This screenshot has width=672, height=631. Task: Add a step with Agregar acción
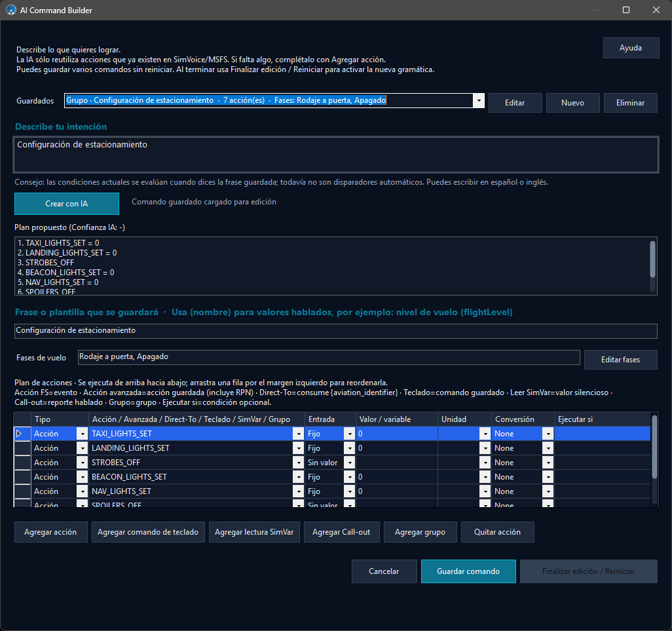pos(50,532)
